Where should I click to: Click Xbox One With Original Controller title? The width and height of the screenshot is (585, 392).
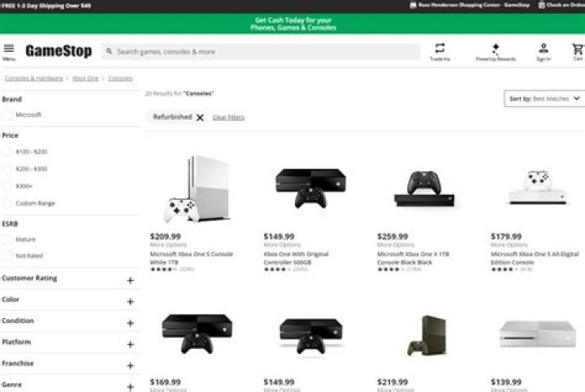pos(297,258)
